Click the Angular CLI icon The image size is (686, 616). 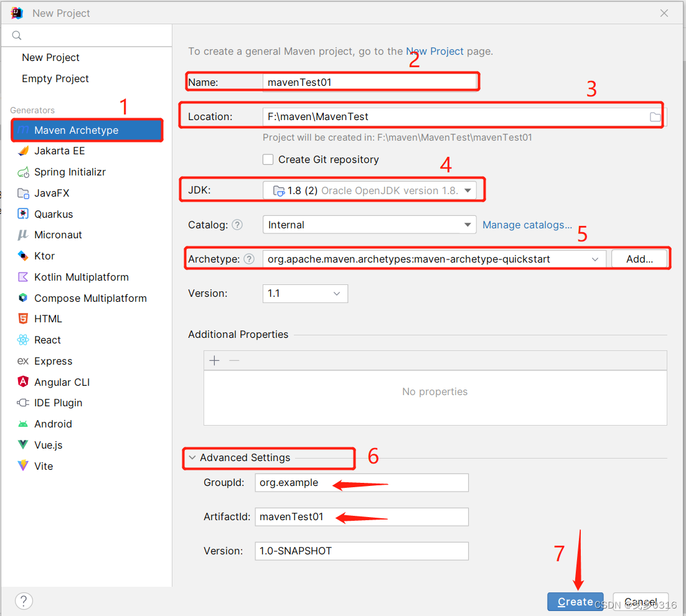click(x=23, y=381)
